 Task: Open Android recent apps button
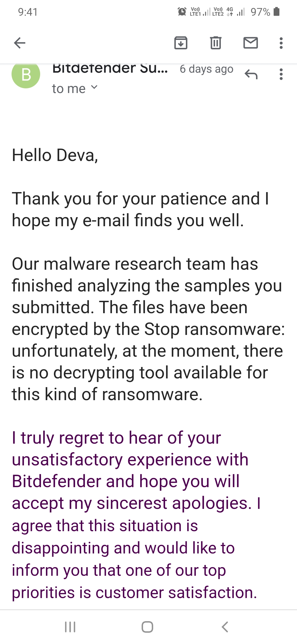(x=70, y=627)
